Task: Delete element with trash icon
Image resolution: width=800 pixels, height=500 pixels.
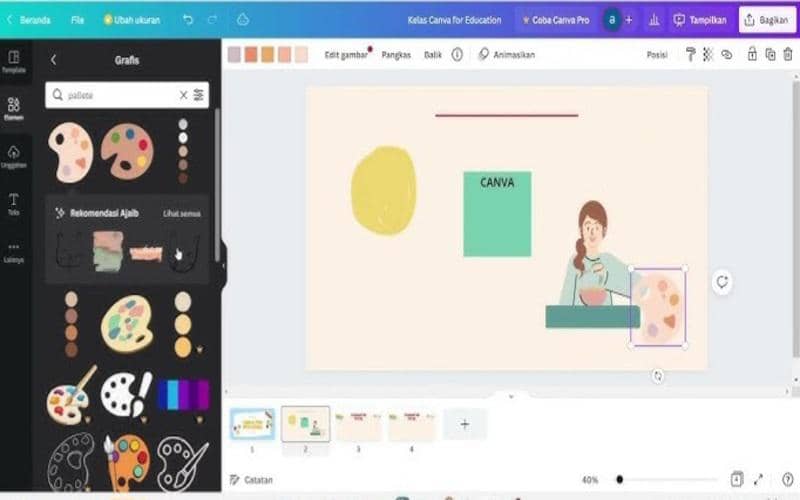Action: pos(788,54)
